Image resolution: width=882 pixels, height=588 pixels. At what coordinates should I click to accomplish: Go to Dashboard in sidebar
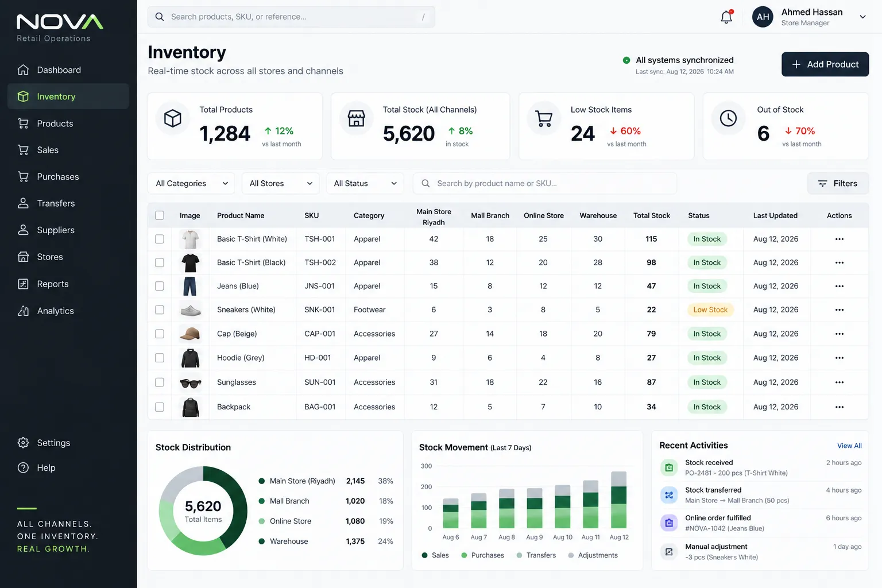pyautogui.click(x=68, y=70)
